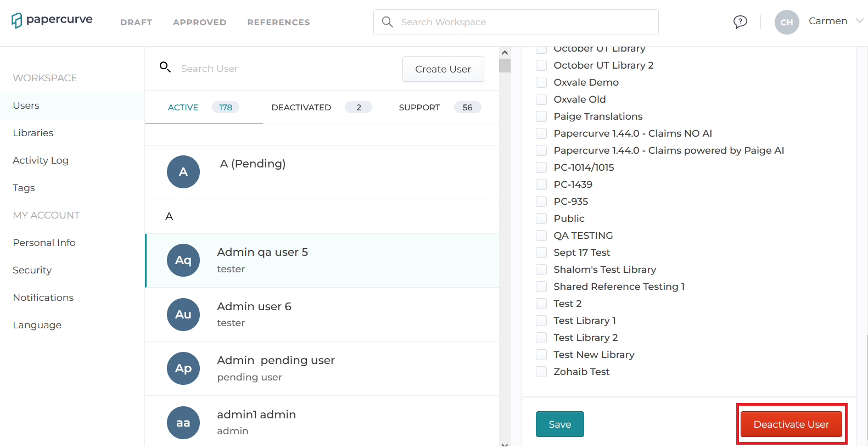The height and width of the screenshot is (448, 868).
Task: Click the papercurve logo
Action: [x=52, y=20]
